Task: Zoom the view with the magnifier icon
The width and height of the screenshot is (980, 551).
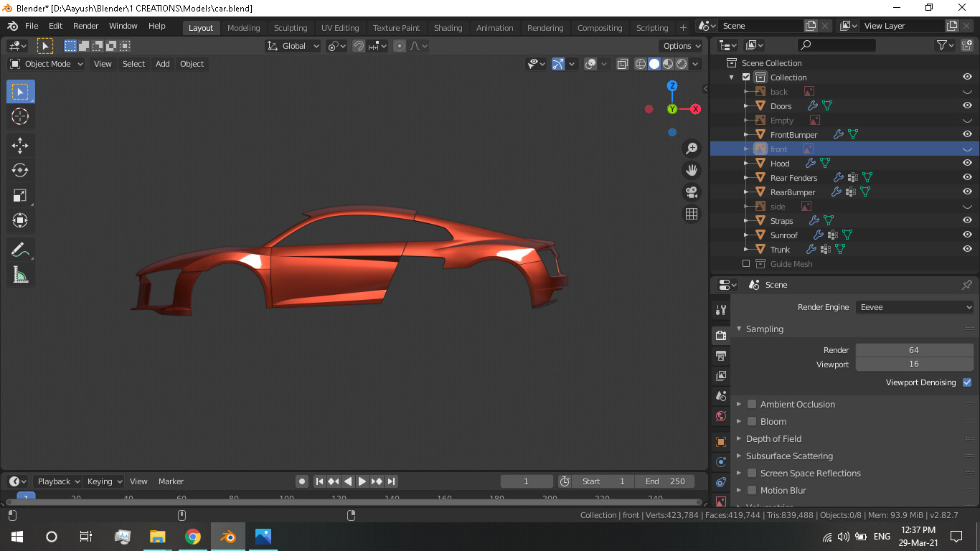Action: 691,148
